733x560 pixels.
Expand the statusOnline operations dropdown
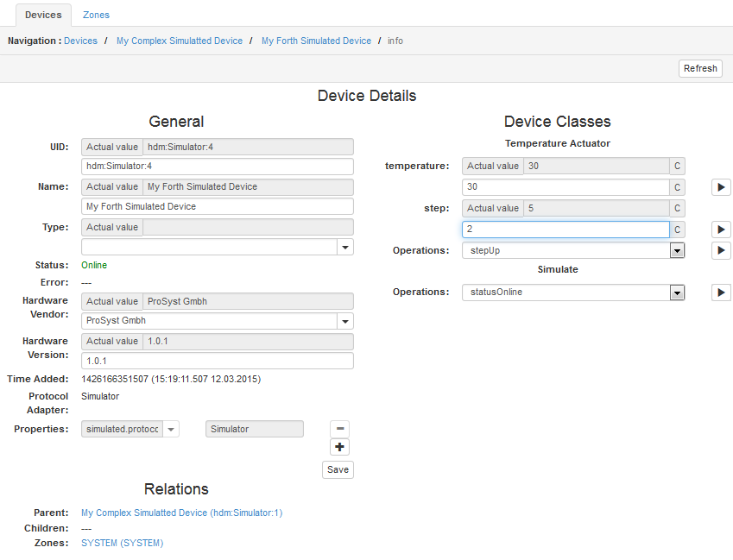(677, 293)
